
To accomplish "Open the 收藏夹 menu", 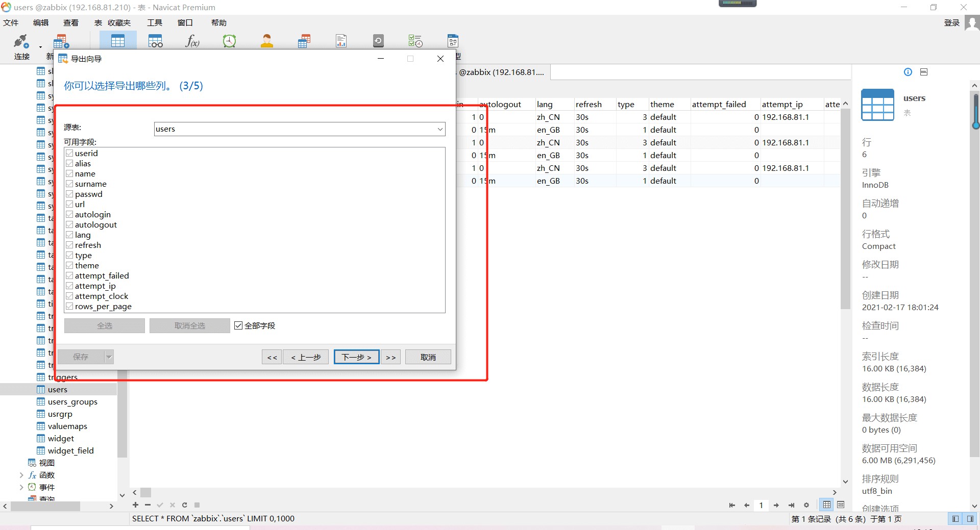I will [119, 22].
